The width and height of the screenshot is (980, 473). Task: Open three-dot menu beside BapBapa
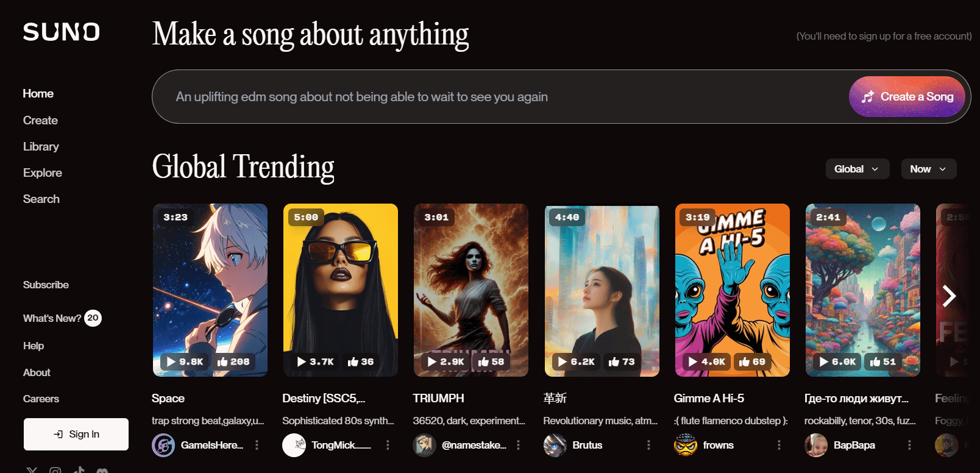(909, 445)
